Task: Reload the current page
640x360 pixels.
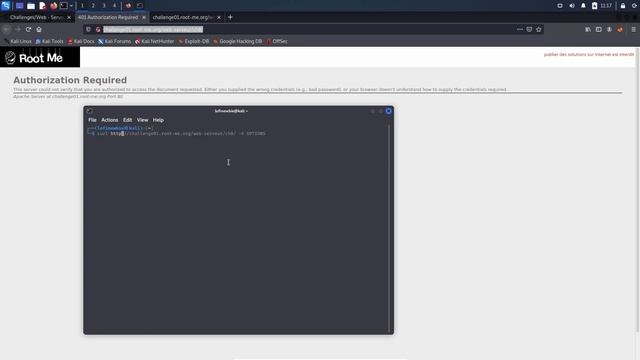Action: (28, 29)
